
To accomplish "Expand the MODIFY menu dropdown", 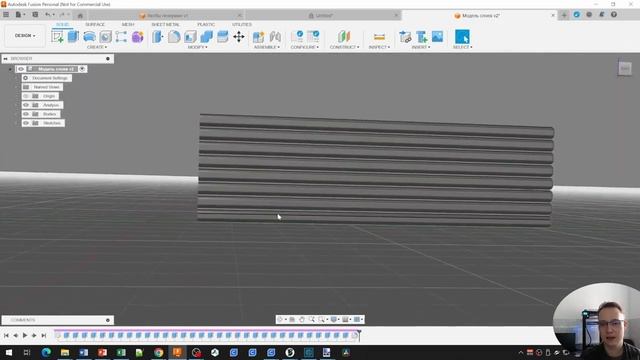I will (198, 47).
